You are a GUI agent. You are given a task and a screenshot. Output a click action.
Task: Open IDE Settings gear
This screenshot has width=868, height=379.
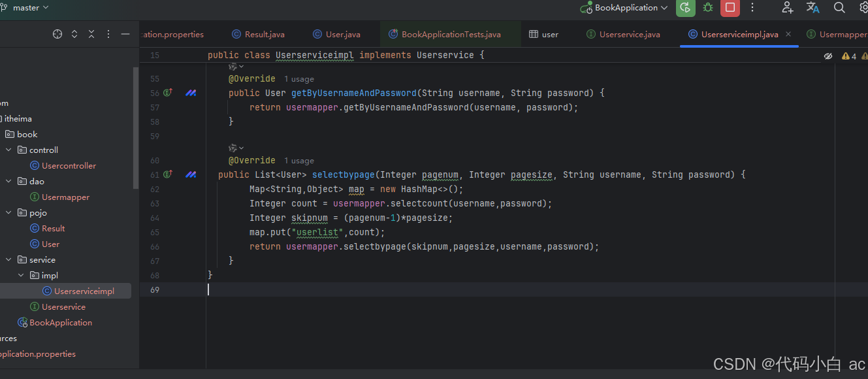pyautogui.click(x=863, y=8)
